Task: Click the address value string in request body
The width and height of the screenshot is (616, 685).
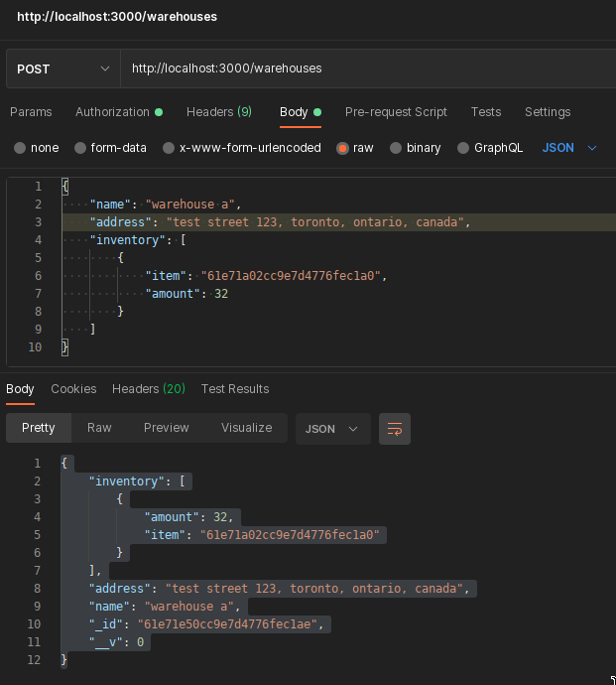Action: coord(315,222)
